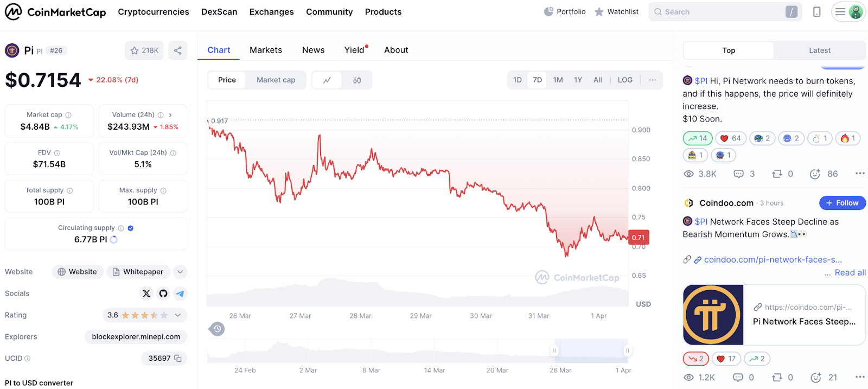Add emoji reaction with 86 count
This screenshot has height=389, width=868.
click(x=824, y=174)
